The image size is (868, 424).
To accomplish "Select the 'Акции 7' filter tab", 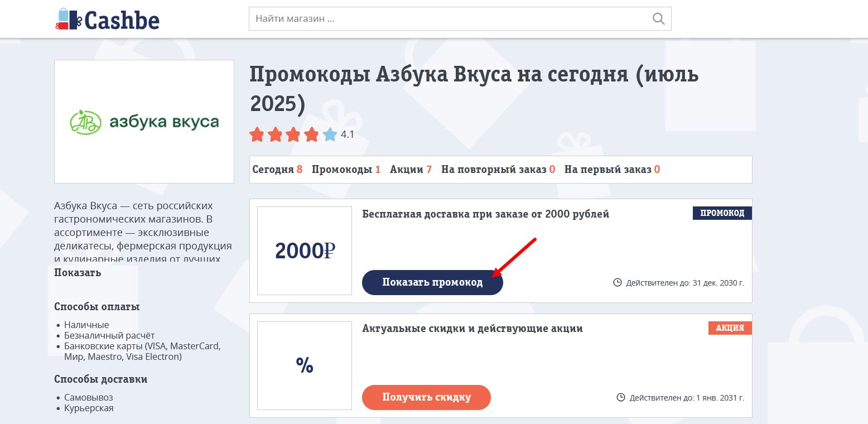I will pos(411,170).
